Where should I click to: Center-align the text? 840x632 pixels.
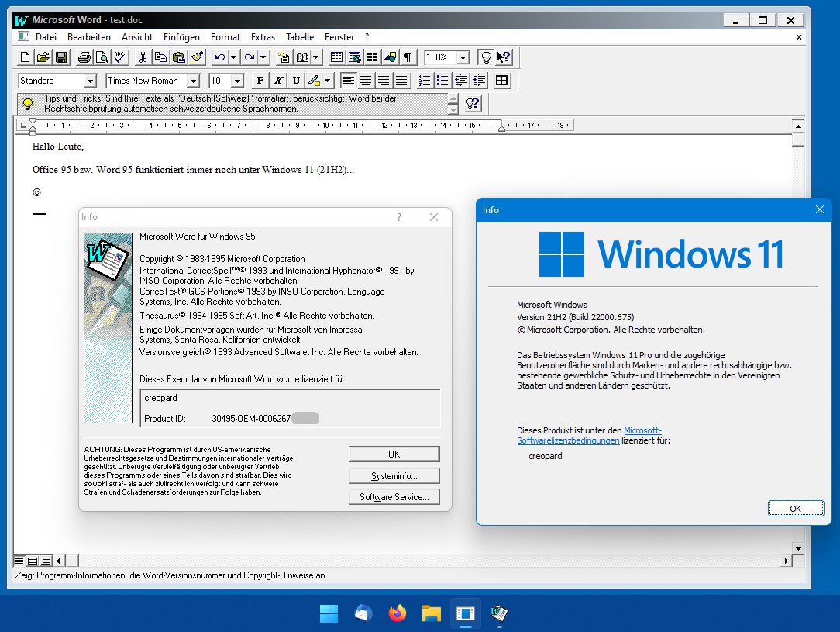365,81
